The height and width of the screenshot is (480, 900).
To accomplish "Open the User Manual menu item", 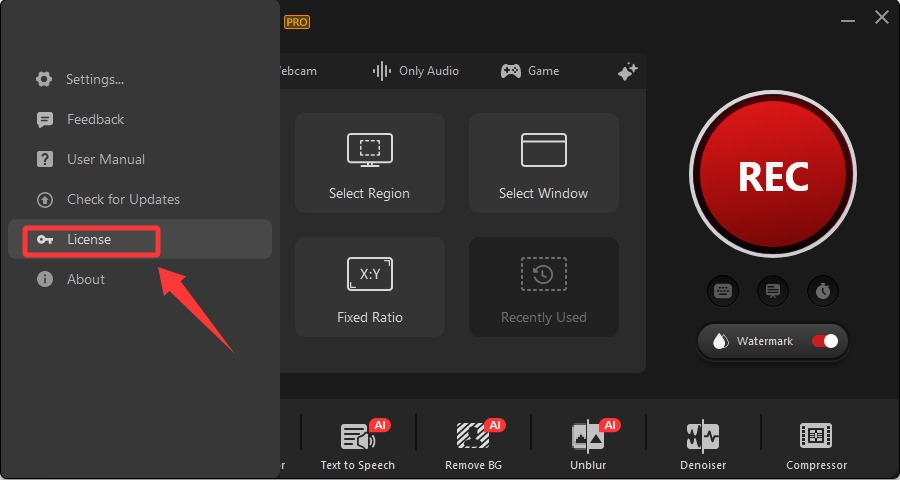I will pos(105,159).
